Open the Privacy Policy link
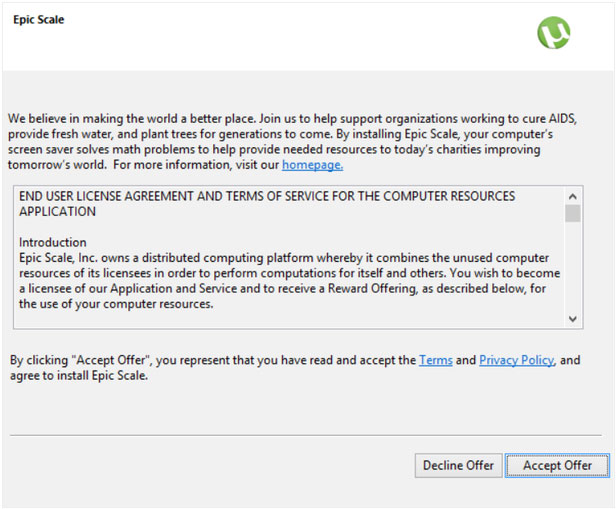Image resolution: width=616 pixels, height=509 pixels. click(516, 360)
